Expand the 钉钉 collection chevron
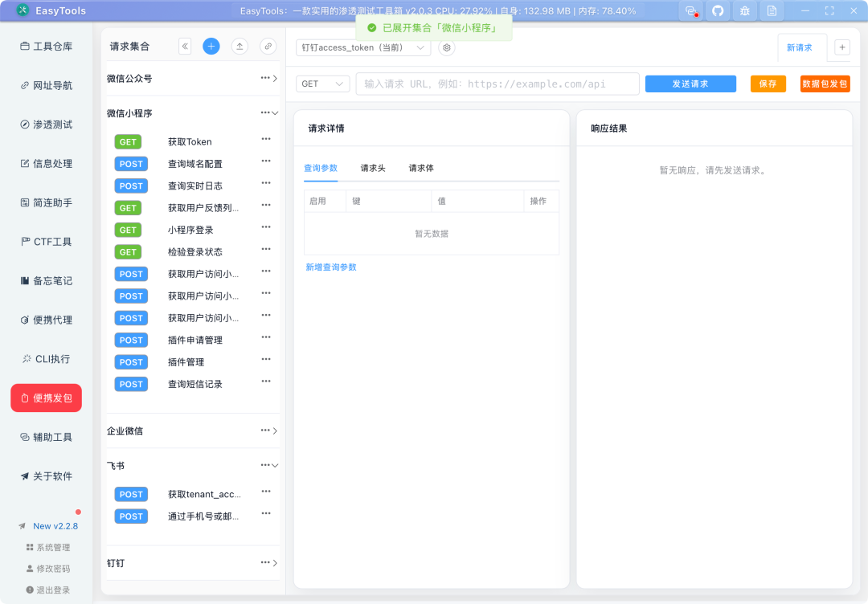This screenshot has width=868, height=604. point(275,563)
